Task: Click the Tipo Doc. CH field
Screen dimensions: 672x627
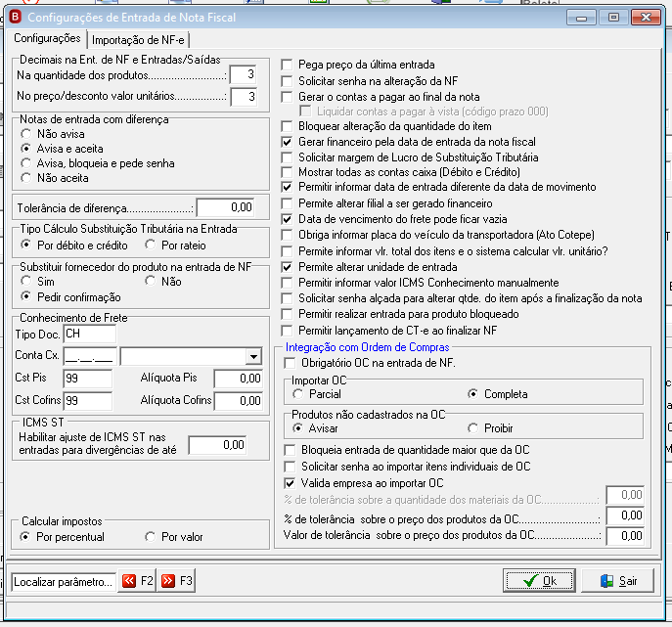Action: tap(90, 334)
